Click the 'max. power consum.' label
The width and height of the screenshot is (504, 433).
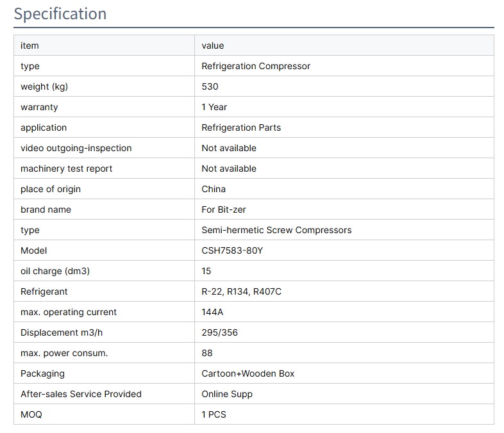tap(64, 353)
